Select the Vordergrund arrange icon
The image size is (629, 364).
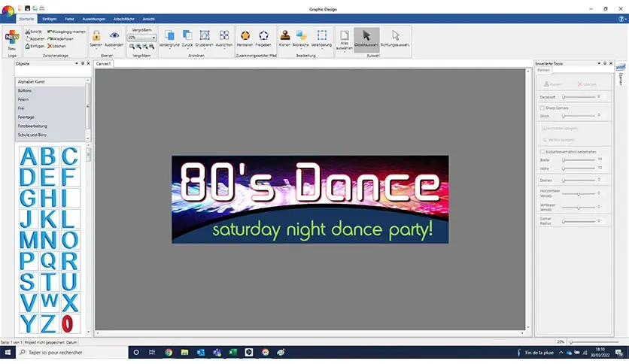(x=169, y=36)
